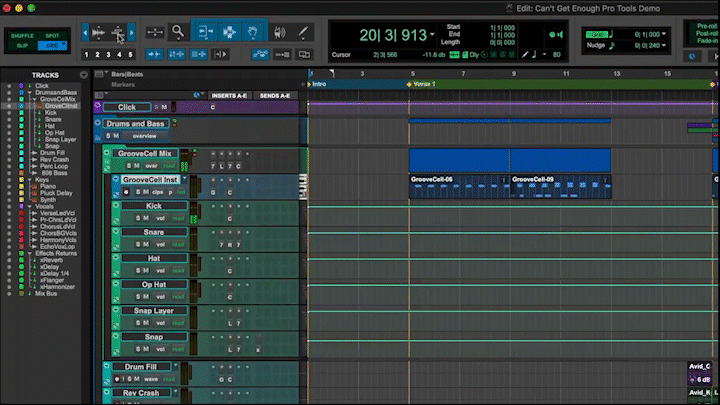Select the Verse 1 marker in timeline

coord(424,84)
